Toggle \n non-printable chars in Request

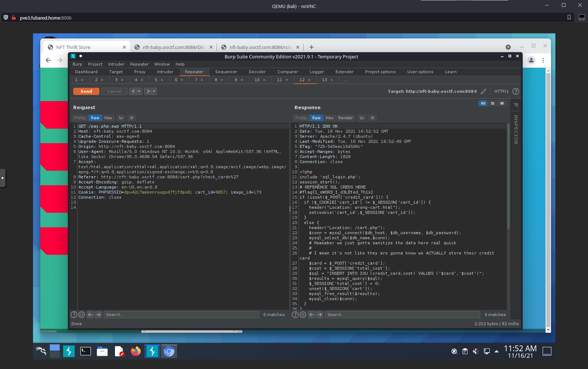121,118
